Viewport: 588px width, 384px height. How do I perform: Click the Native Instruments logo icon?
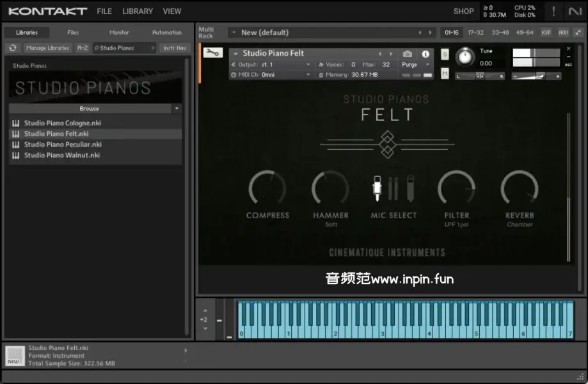point(575,12)
